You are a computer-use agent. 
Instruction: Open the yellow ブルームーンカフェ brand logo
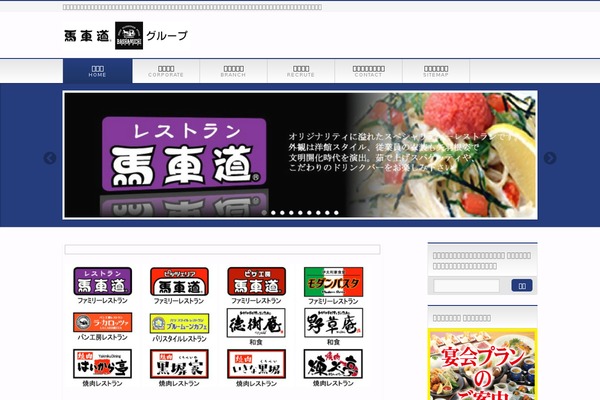[x=179, y=323]
